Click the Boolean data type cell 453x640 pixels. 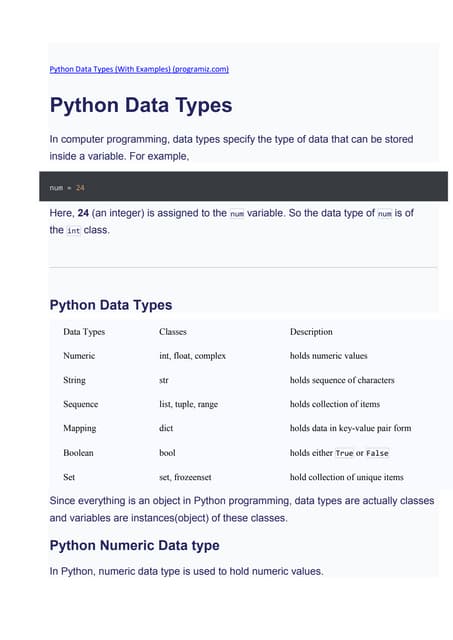78,453
